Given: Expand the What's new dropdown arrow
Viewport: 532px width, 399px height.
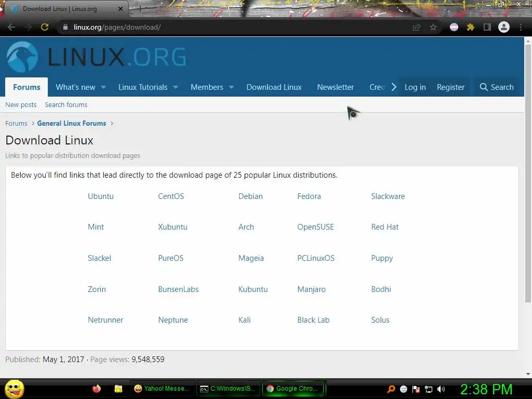Looking at the screenshot, I should 103,87.
